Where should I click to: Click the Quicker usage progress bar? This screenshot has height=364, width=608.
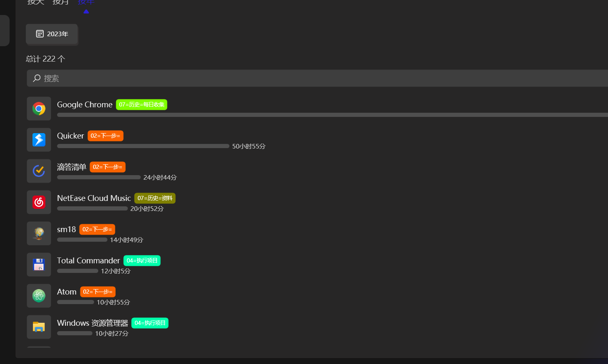click(x=143, y=146)
